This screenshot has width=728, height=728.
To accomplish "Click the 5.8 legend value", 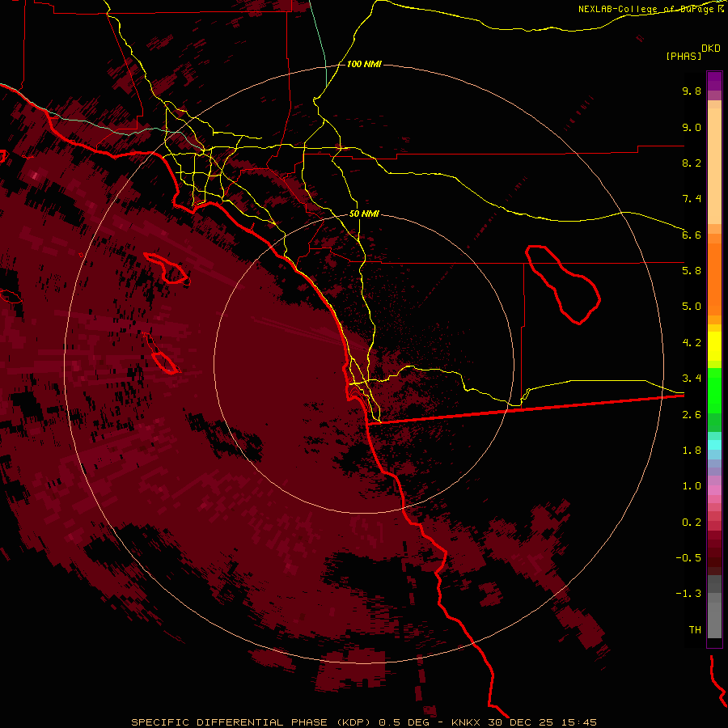I will click(692, 271).
